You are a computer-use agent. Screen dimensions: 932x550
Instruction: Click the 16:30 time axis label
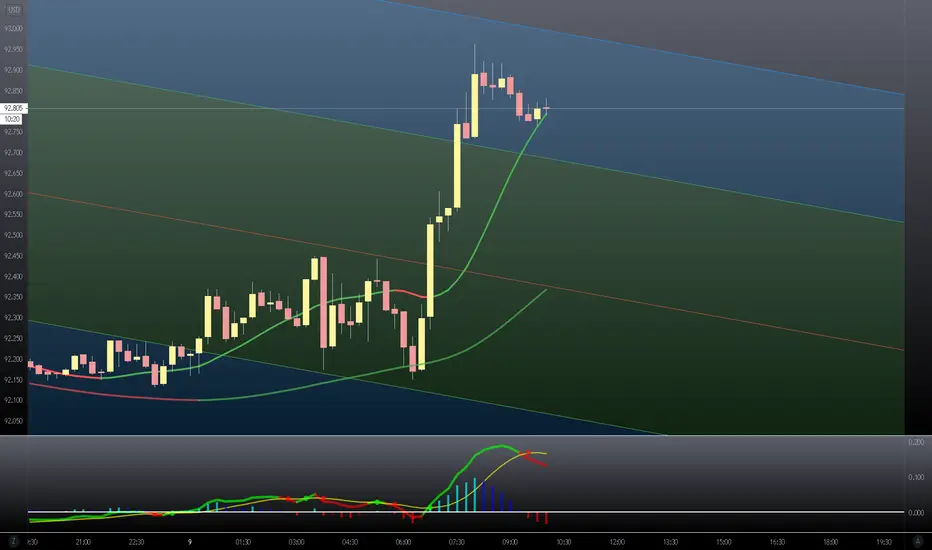pos(777,542)
